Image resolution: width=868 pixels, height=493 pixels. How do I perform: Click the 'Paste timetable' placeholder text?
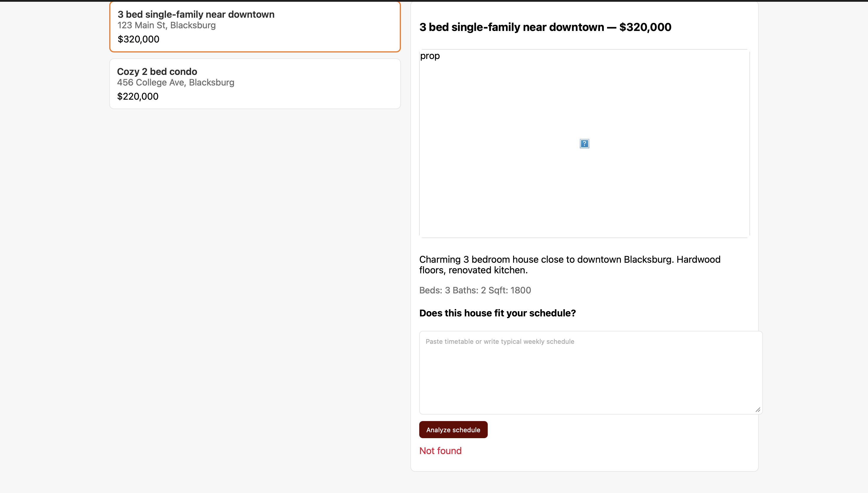click(x=500, y=342)
